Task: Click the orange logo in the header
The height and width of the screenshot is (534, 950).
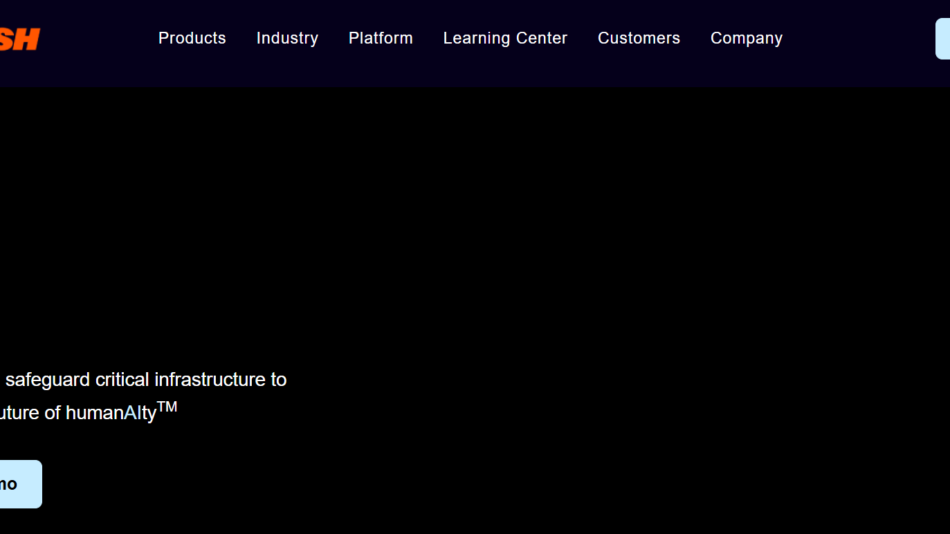Action: 20,39
